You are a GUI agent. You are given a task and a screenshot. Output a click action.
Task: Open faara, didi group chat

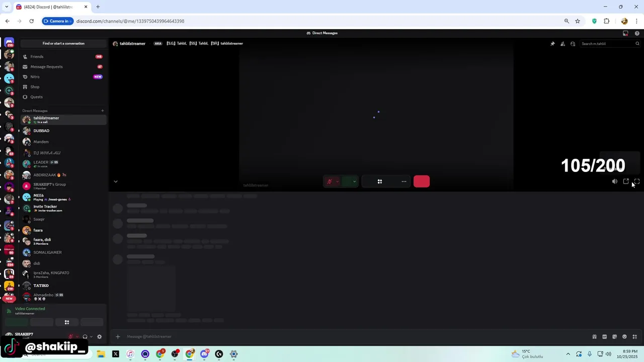(x=63, y=241)
